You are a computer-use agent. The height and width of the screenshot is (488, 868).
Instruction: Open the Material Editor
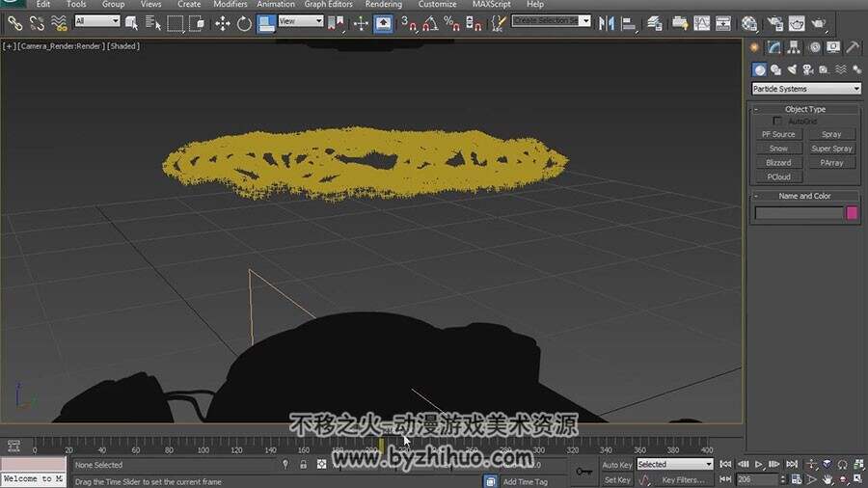[749, 23]
